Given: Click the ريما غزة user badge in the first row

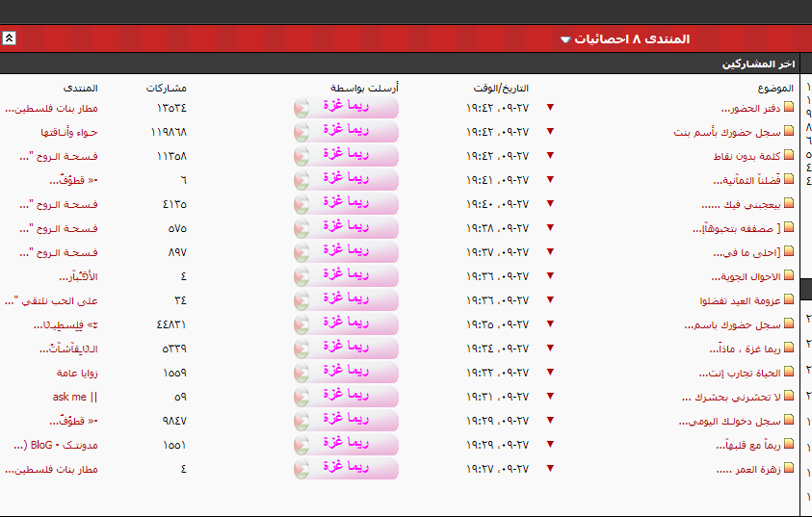Looking at the screenshot, I should (346, 108).
